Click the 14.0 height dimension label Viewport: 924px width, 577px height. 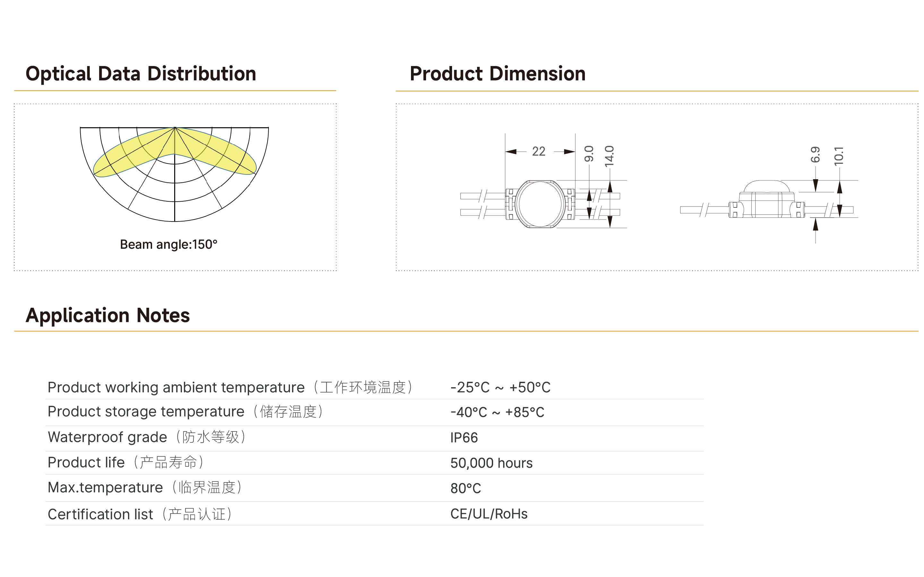(609, 156)
